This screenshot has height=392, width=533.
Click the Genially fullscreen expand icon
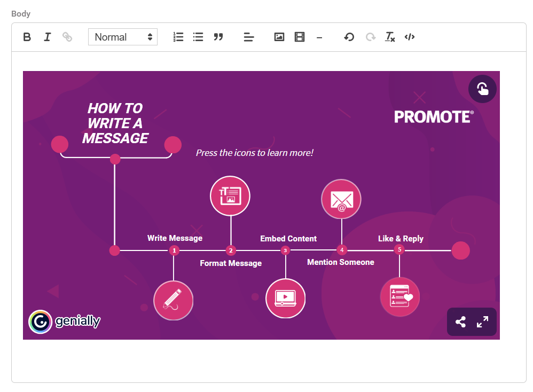click(x=483, y=322)
